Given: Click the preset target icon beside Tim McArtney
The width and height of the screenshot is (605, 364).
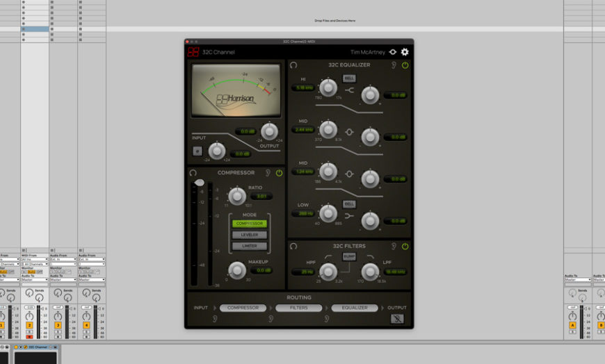Looking at the screenshot, I should (393, 51).
